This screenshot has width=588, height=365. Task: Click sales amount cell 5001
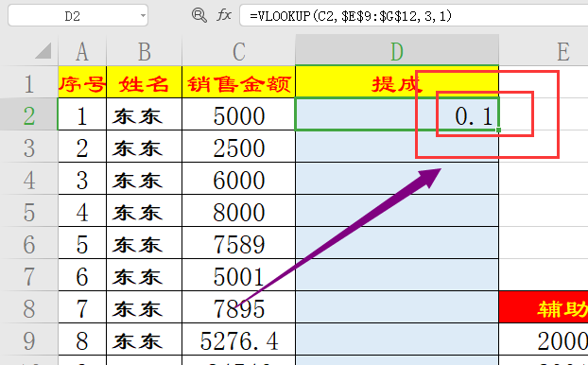click(239, 275)
